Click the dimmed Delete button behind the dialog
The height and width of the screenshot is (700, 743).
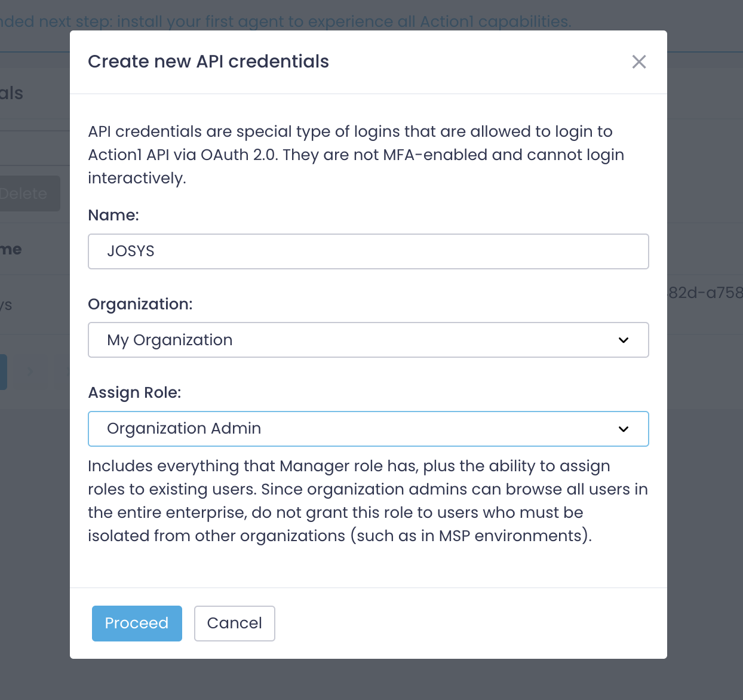pyautogui.click(x=27, y=194)
